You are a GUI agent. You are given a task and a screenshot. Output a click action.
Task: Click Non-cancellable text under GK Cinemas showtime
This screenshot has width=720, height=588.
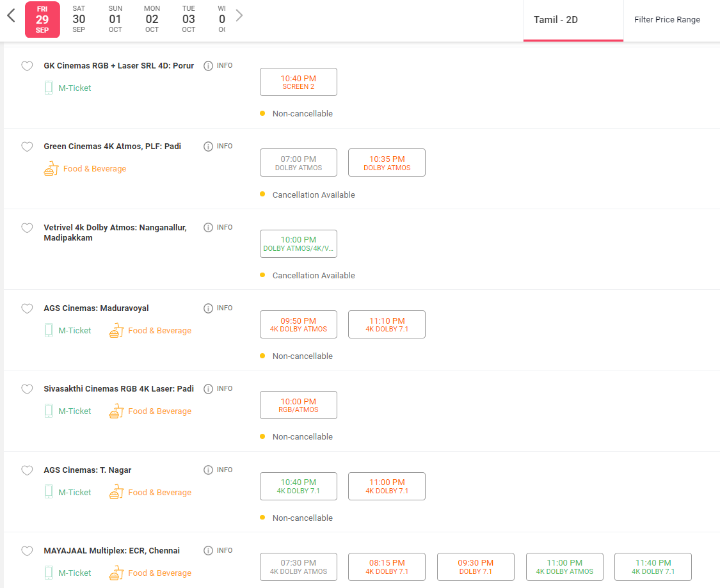click(303, 113)
